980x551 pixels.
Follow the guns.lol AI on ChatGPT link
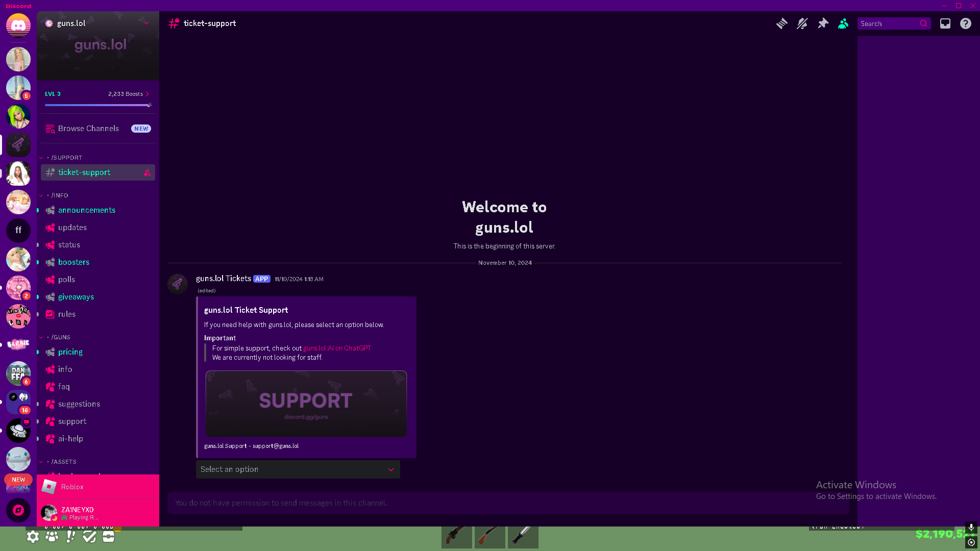click(x=337, y=348)
